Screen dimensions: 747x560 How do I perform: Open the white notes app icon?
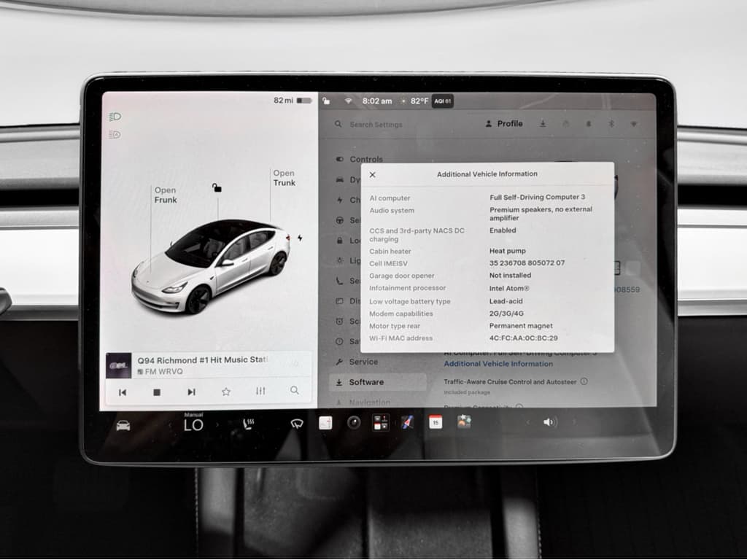point(325,423)
